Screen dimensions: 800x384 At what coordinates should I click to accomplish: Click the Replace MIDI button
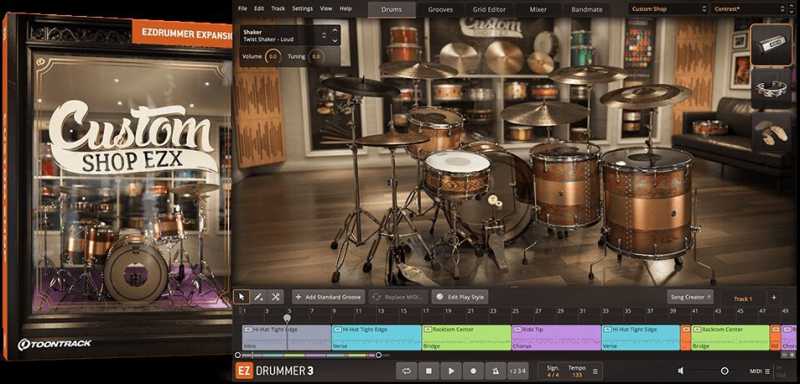pyautogui.click(x=397, y=297)
